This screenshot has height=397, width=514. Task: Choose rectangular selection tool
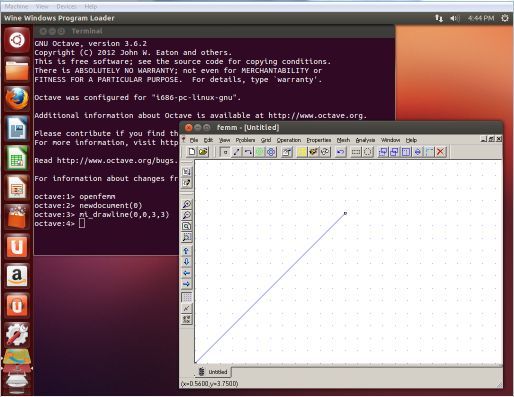[356, 152]
